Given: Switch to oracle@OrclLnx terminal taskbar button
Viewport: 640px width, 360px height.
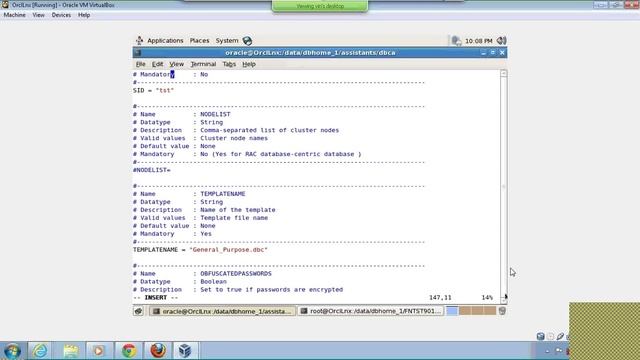Looking at the screenshot, I should click(x=222, y=311).
